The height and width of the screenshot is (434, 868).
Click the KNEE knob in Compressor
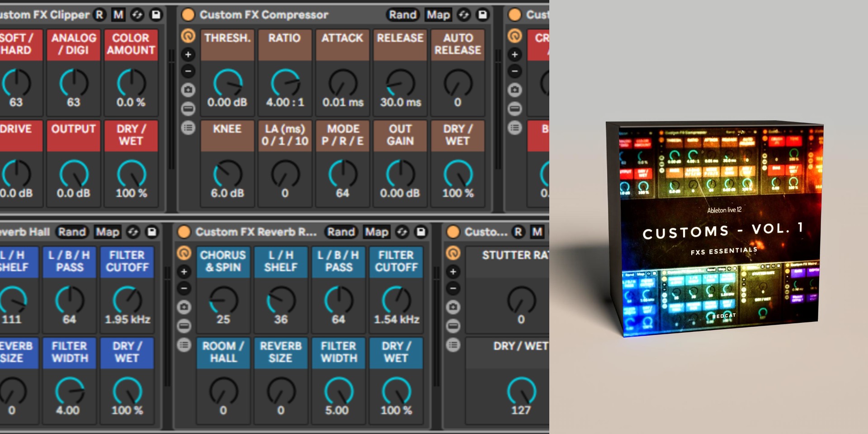coord(227,175)
